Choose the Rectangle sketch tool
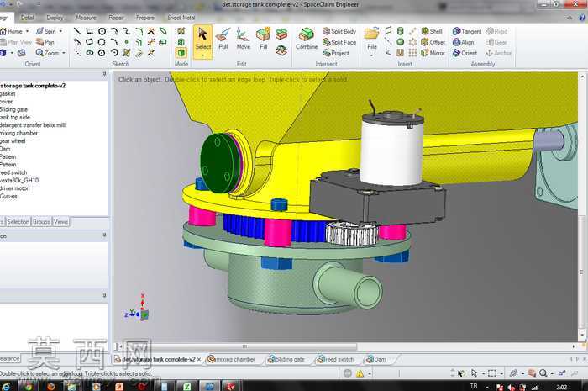 pos(90,31)
